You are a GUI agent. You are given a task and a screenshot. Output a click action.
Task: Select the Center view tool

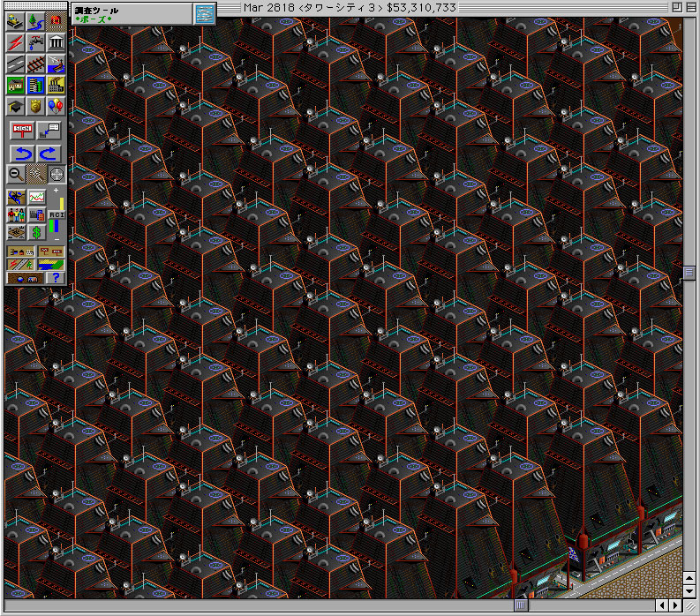pyautogui.click(x=56, y=174)
